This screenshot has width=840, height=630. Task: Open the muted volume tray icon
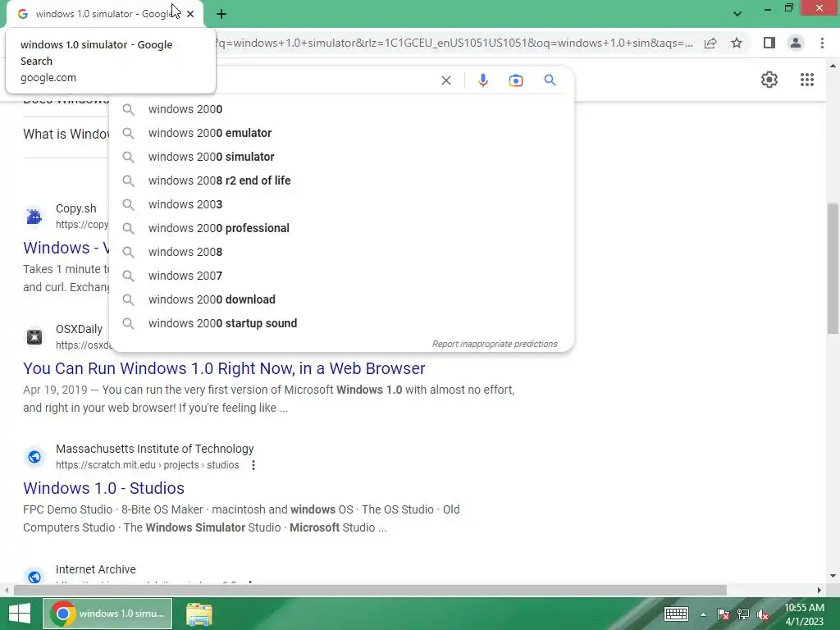tap(763, 614)
